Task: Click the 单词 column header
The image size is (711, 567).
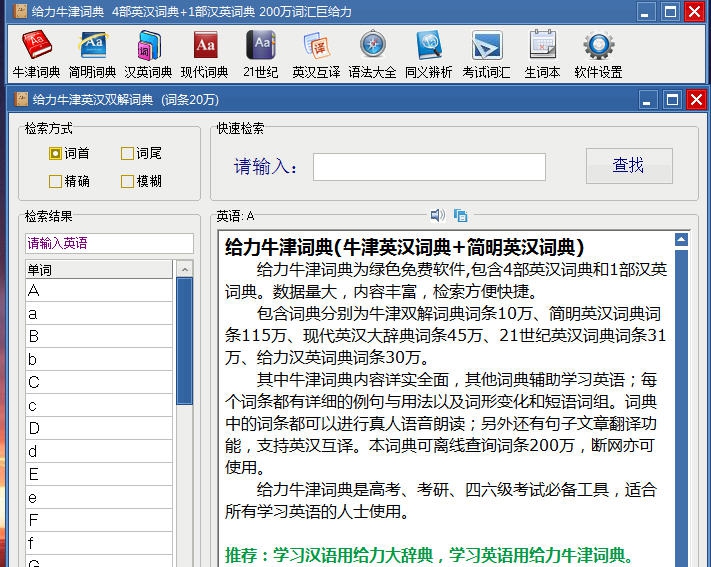Action: pos(99,269)
